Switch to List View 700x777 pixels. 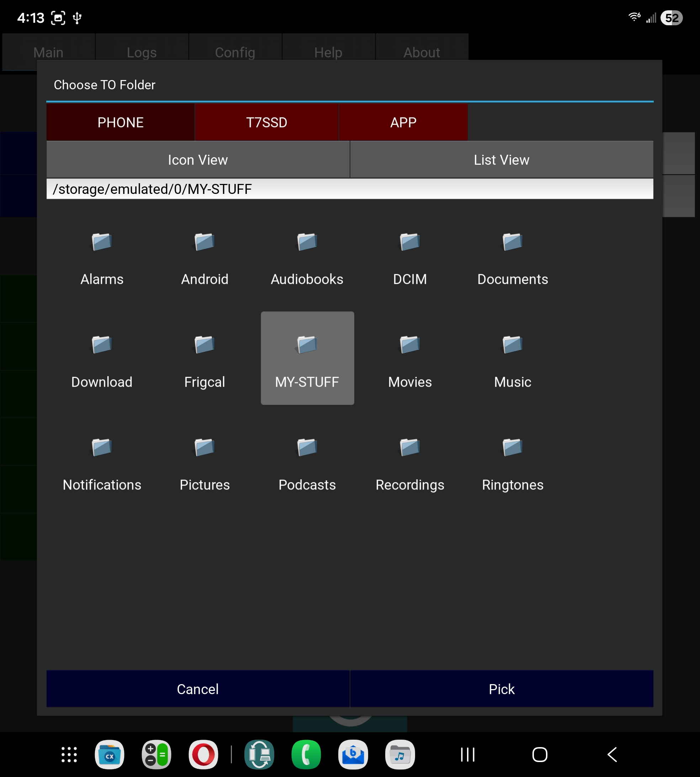(501, 160)
